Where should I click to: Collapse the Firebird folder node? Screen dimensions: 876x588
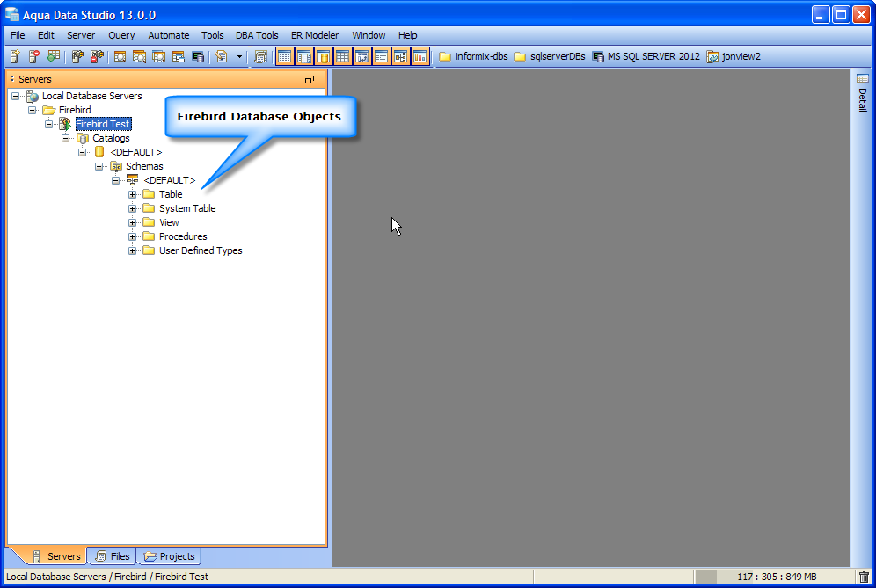click(32, 110)
